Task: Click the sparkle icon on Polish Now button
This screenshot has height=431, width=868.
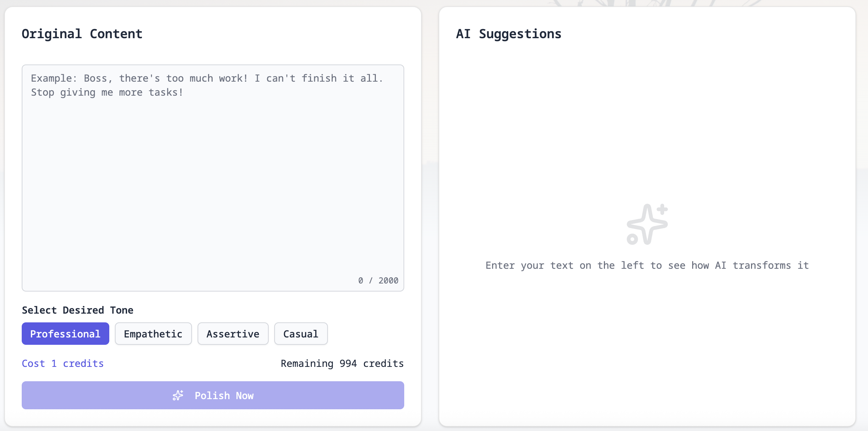Action: (178, 395)
